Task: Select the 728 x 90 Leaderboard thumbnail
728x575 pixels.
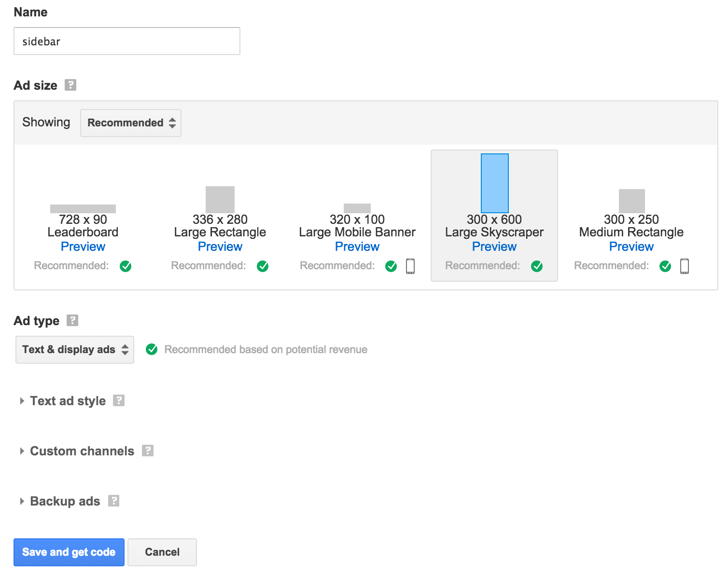Action: tap(83, 209)
